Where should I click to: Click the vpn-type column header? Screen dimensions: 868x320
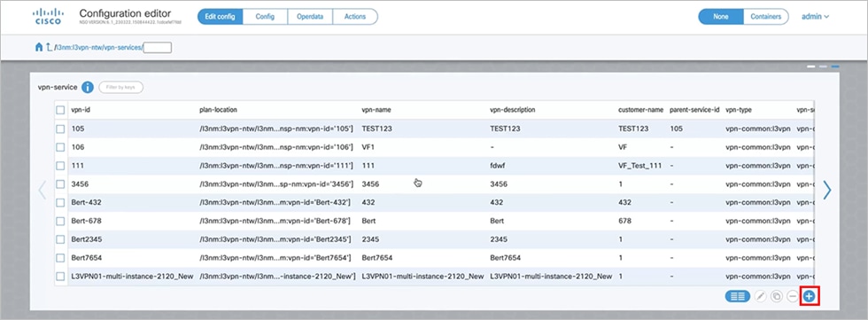coord(739,110)
